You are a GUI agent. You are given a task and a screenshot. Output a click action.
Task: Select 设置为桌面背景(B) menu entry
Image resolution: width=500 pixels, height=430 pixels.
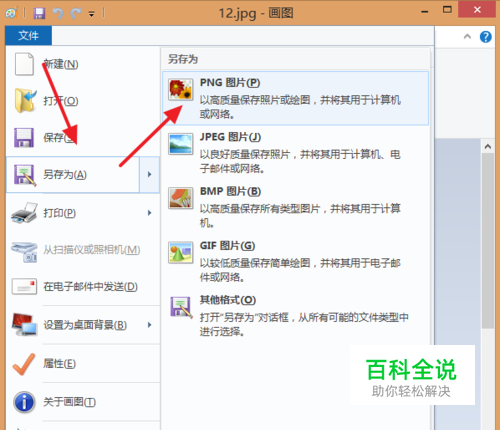coord(83,325)
